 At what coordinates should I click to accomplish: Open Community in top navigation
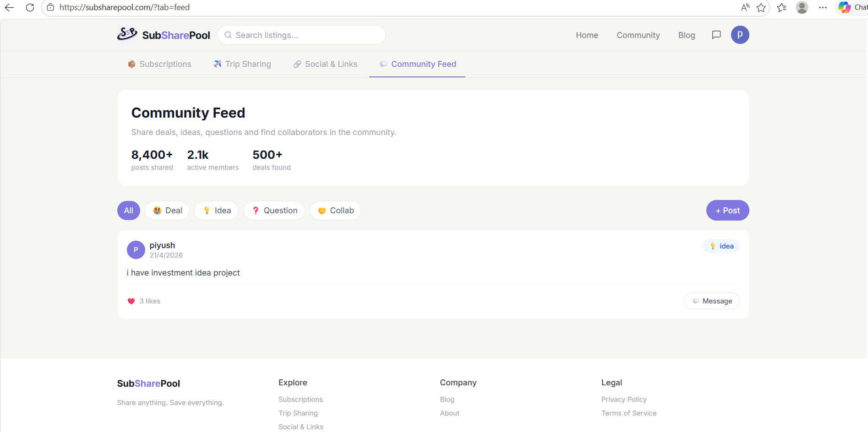coord(638,35)
